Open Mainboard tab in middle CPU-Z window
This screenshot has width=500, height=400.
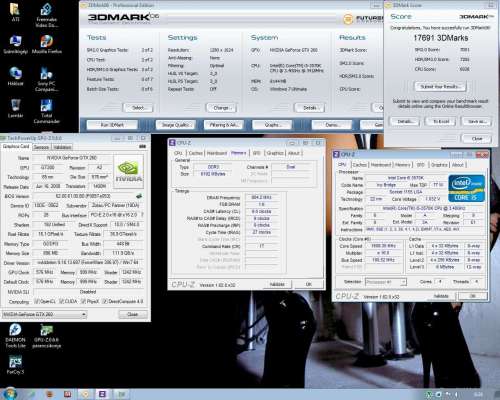(217, 153)
